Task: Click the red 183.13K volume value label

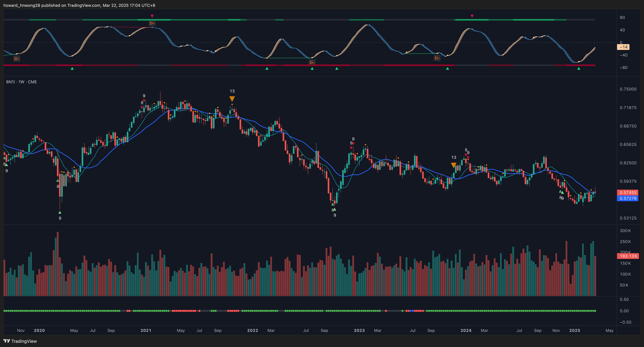Action: pos(628,256)
